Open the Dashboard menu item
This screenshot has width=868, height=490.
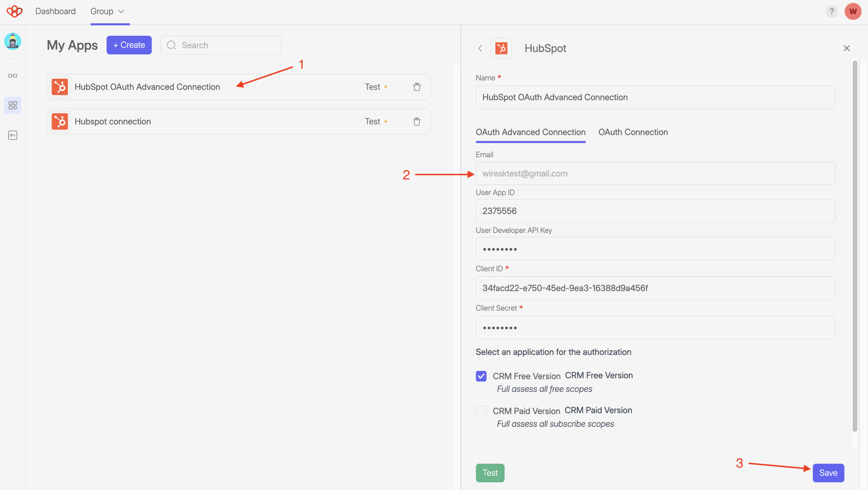[55, 11]
